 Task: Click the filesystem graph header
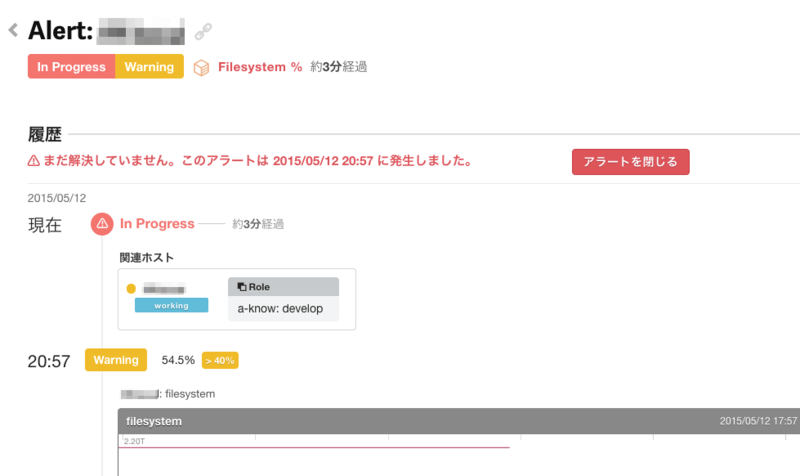click(x=459, y=421)
